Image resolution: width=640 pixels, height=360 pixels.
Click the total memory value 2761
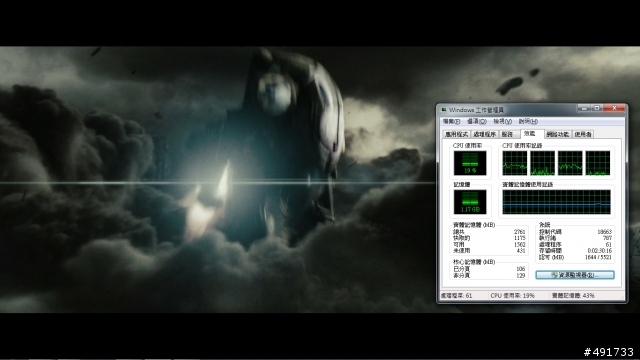click(x=519, y=232)
